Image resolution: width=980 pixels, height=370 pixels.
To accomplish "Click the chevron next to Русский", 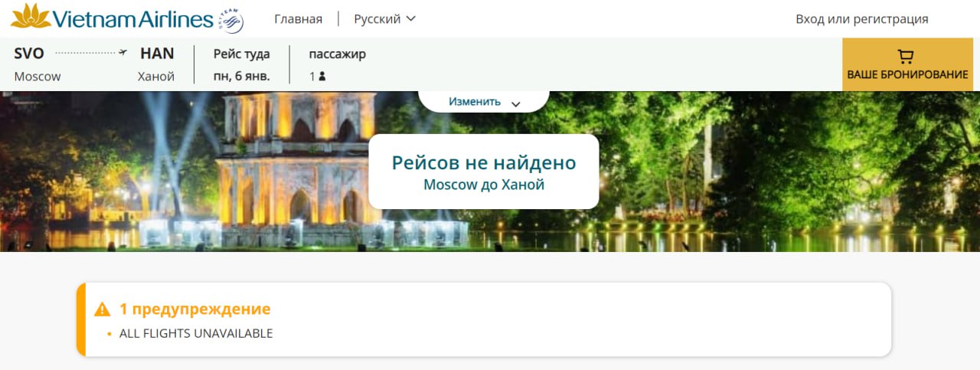I will pyautogui.click(x=410, y=19).
